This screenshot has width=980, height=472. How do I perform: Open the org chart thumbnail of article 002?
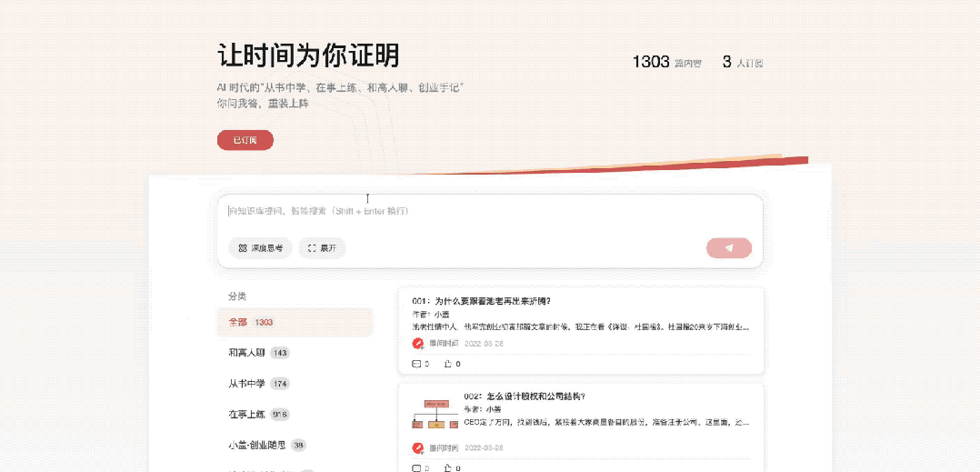pos(435,414)
